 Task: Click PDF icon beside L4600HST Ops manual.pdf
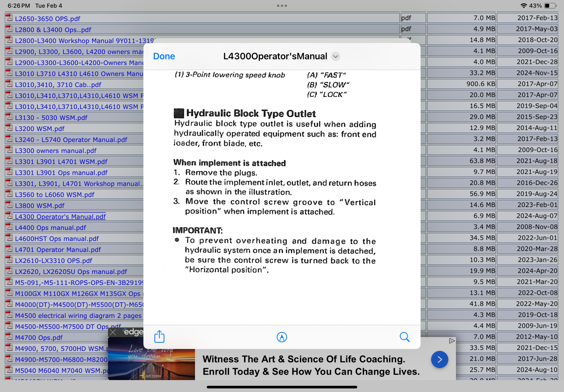9,238
